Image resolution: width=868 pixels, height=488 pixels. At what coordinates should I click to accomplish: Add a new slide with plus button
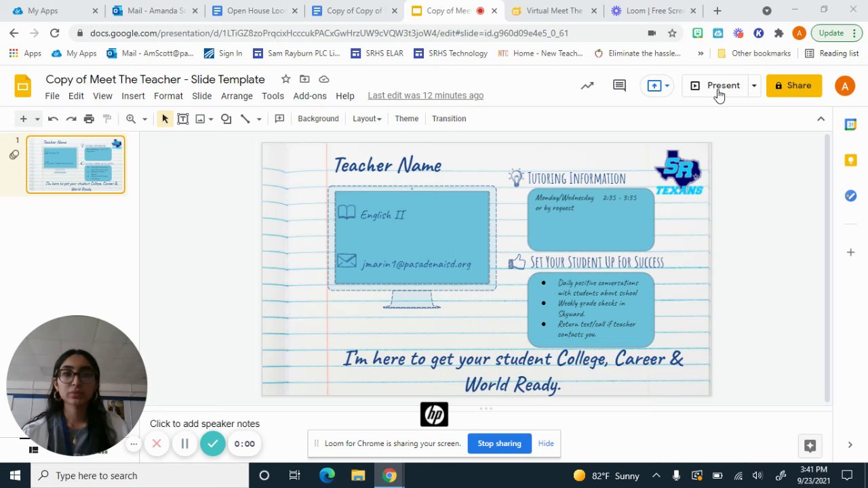[23, 119]
